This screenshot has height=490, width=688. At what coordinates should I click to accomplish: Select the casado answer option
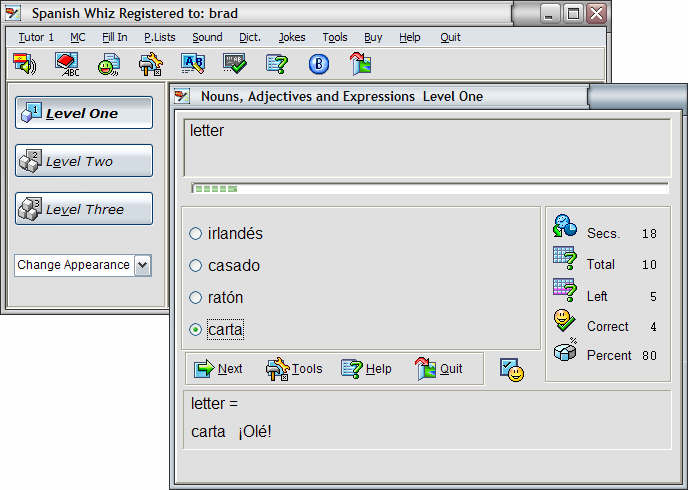pos(224,265)
